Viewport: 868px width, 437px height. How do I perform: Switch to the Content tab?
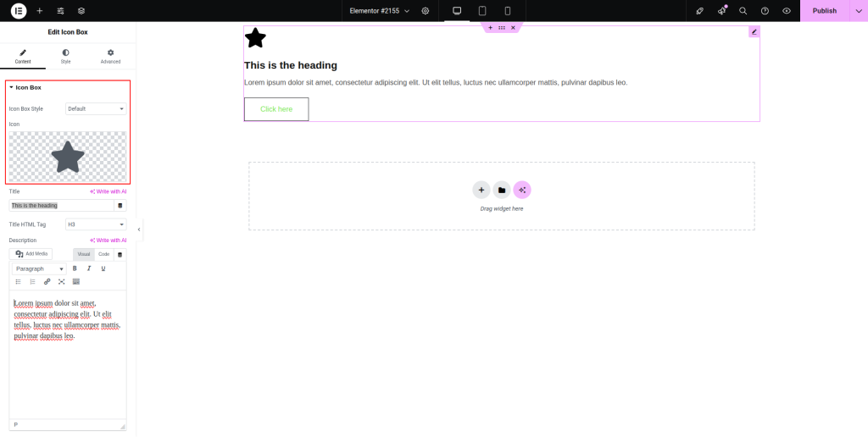[23, 57]
